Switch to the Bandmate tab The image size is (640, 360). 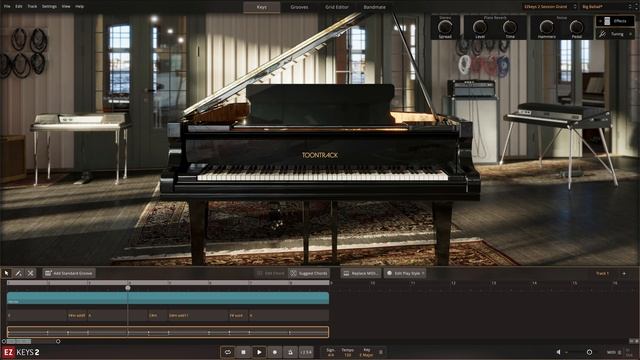coord(374,7)
